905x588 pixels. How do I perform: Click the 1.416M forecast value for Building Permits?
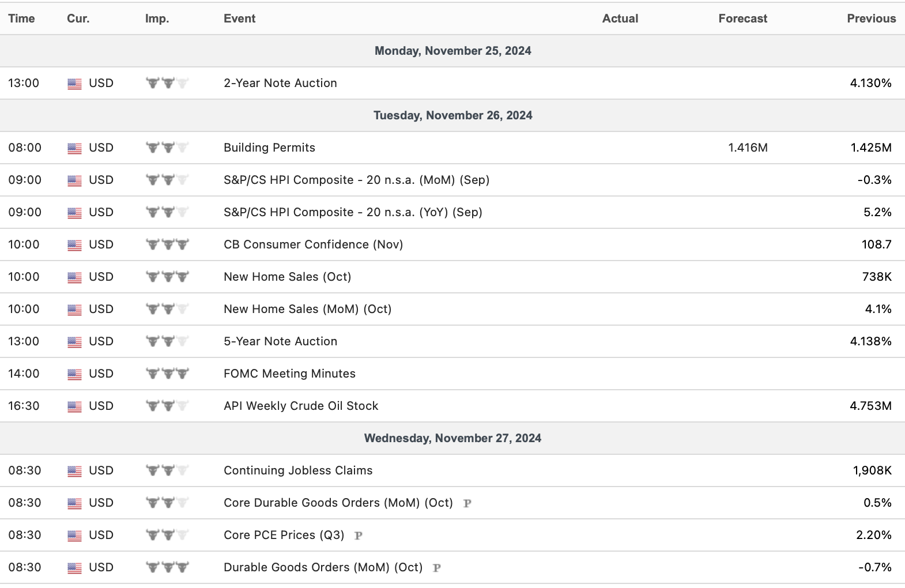[x=748, y=148]
